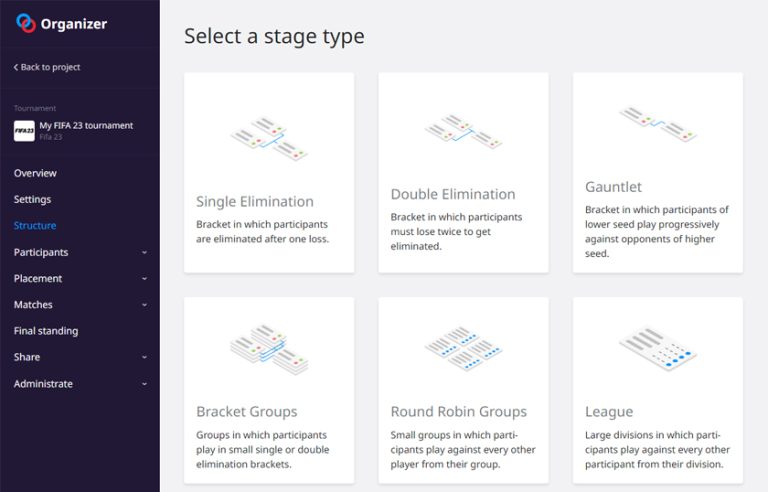Click the Back to project link
Viewport: 768px width, 492px height.
point(48,67)
